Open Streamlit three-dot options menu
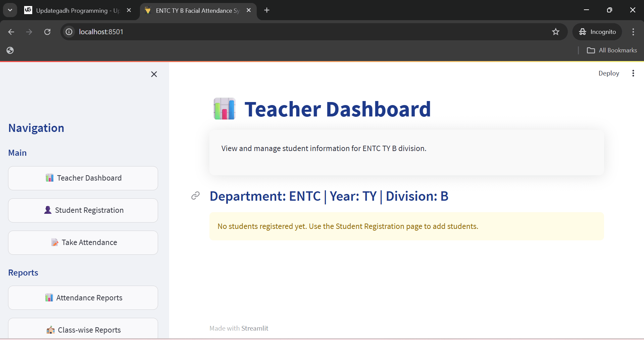Screen dimensions: 644x340 tap(633, 73)
